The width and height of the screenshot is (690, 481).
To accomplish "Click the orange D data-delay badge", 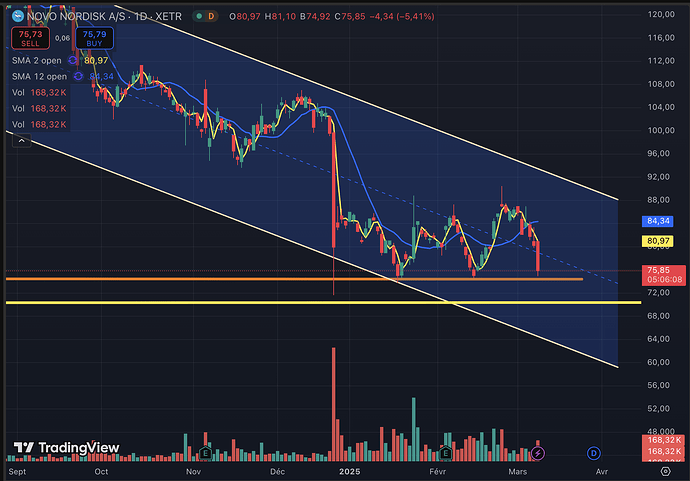I will 211,16.
